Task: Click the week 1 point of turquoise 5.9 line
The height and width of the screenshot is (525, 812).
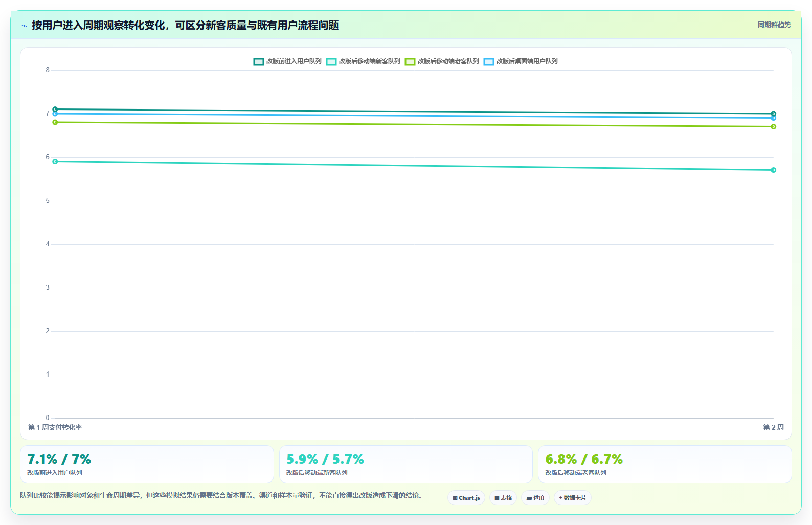Action: click(x=55, y=162)
